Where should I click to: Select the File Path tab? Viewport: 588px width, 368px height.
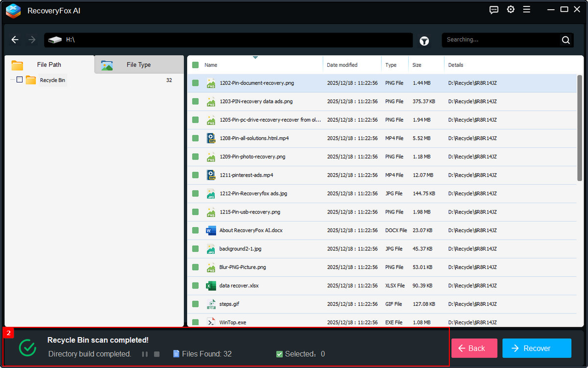[x=49, y=65]
